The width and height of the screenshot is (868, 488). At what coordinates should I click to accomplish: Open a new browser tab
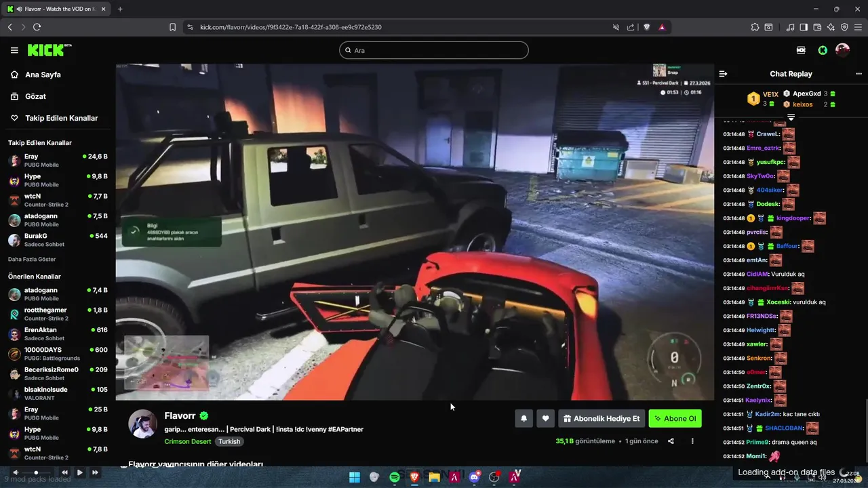[120, 9]
